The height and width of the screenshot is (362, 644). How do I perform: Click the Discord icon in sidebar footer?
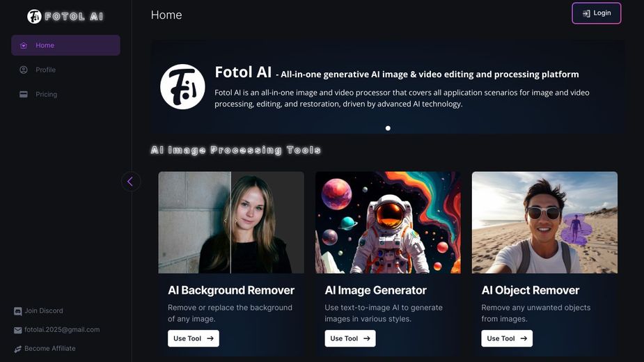[x=18, y=311]
